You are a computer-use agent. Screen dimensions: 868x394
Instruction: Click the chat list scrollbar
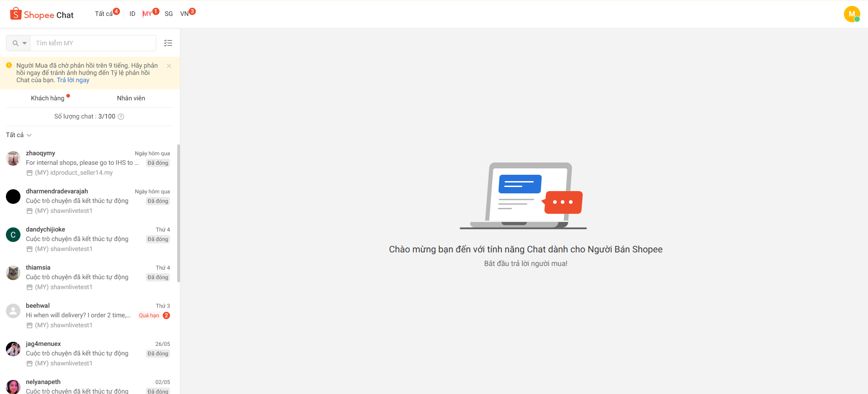click(x=179, y=213)
